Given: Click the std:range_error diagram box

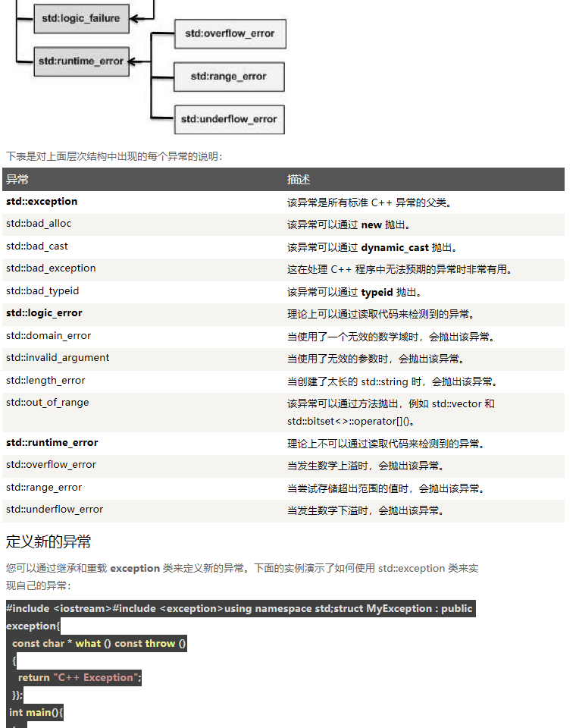Looking at the screenshot, I should click(x=229, y=77).
